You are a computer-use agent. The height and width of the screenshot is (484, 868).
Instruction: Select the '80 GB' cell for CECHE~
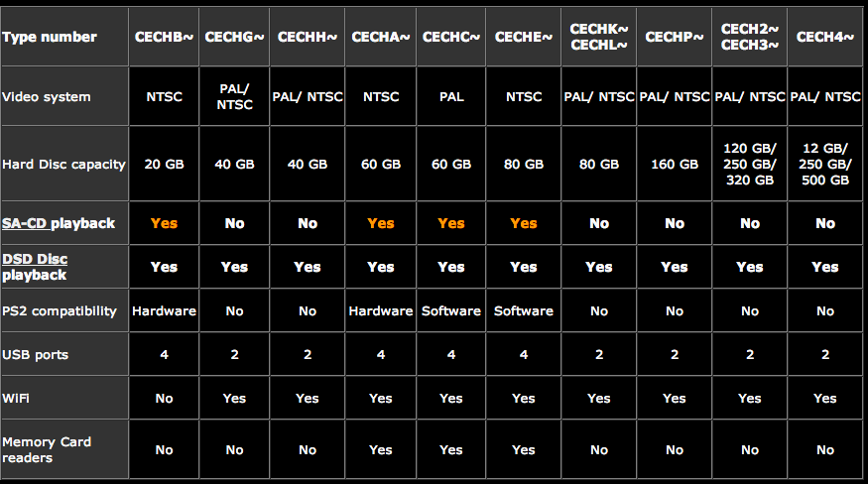coord(524,164)
